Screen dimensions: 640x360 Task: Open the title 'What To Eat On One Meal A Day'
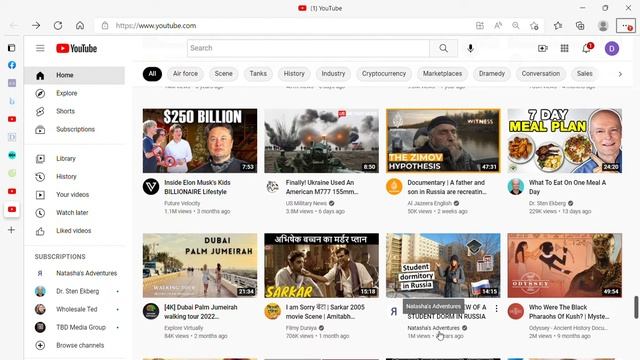pos(567,187)
